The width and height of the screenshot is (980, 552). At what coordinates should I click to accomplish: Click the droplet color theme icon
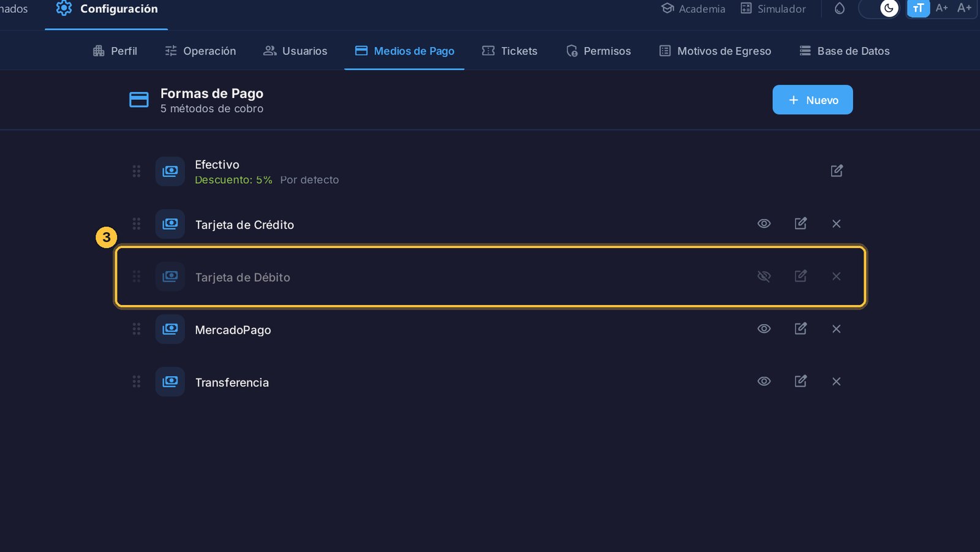tap(840, 9)
